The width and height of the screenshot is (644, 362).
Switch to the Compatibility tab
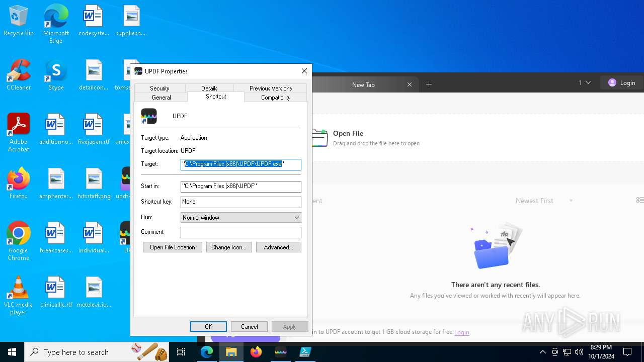276,97
